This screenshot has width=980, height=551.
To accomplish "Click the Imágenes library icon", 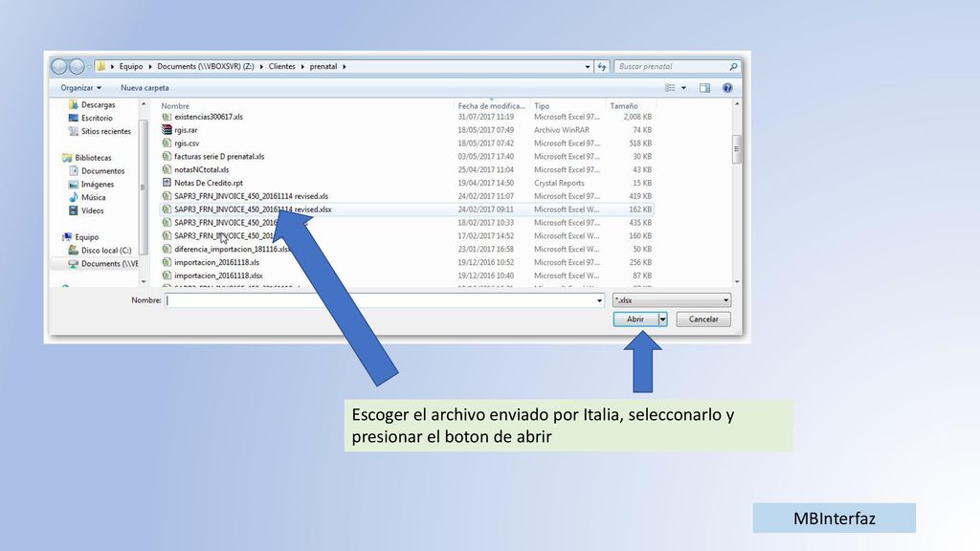I will click(x=73, y=185).
